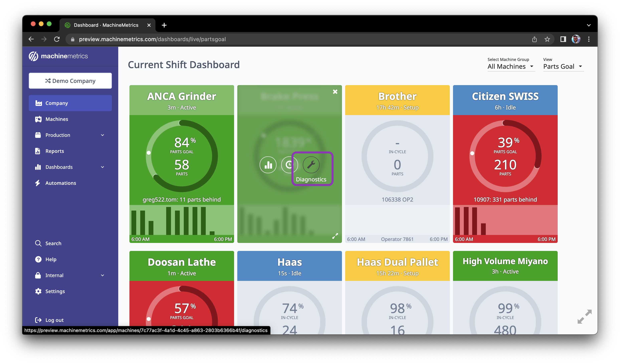This screenshot has width=620, height=364.
Task: Click the browser forward arrow
Action: pyautogui.click(x=44, y=39)
